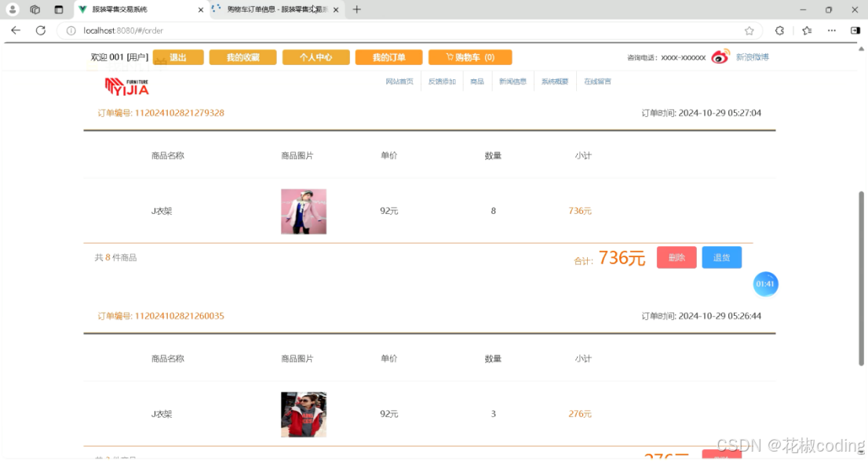The height and width of the screenshot is (461, 868).
Task: Click quantity 8 in the first order
Action: click(x=493, y=211)
